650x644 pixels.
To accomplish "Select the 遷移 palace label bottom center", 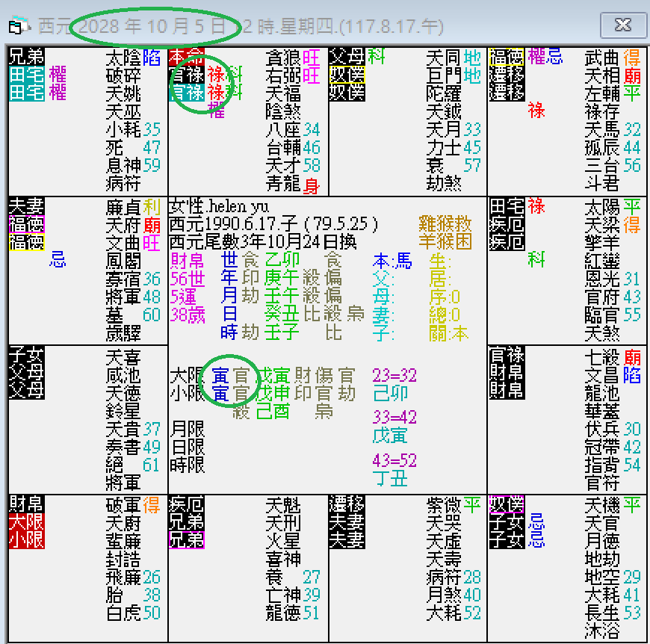I will click(345, 503).
